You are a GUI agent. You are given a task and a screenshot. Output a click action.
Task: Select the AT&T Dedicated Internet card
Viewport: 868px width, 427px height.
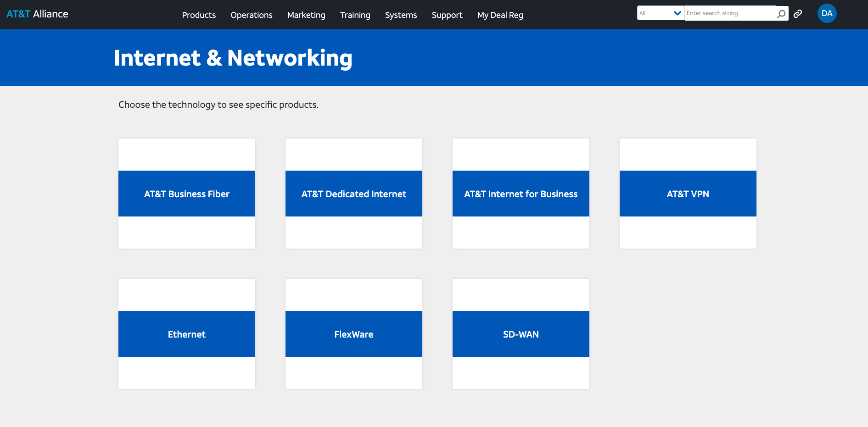point(354,194)
